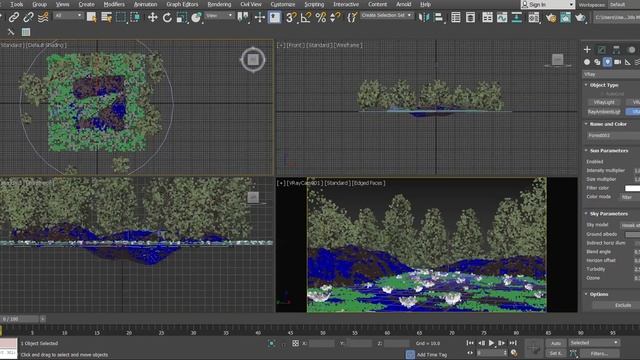Open key Filters button
640x360 pixels.
click(x=599, y=353)
